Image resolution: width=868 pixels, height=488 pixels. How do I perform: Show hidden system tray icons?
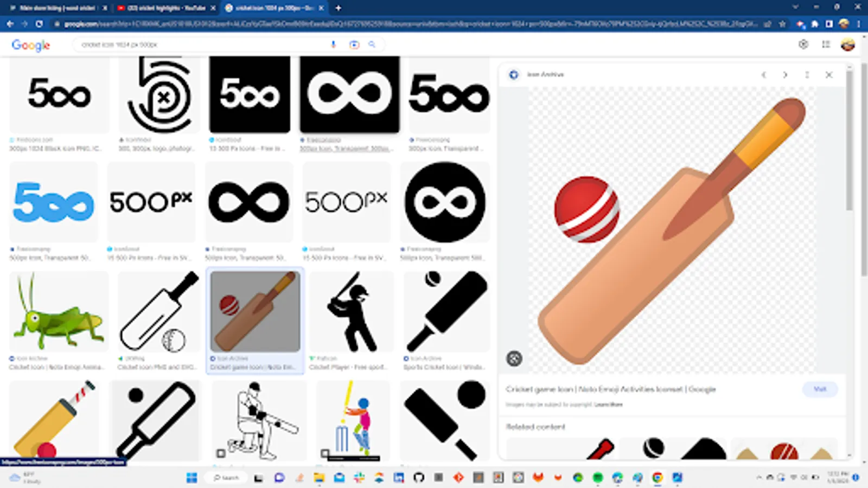pyautogui.click(x=759, y=478)
